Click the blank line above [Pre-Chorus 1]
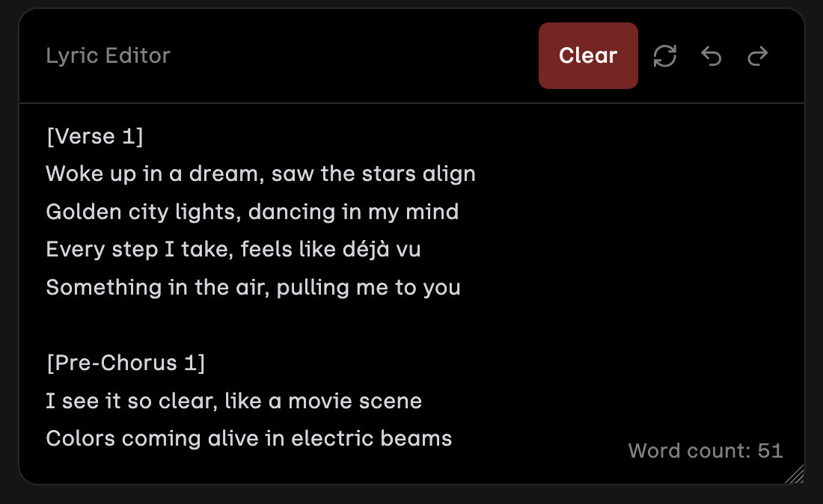823x504 pixels. click(224, 325)
